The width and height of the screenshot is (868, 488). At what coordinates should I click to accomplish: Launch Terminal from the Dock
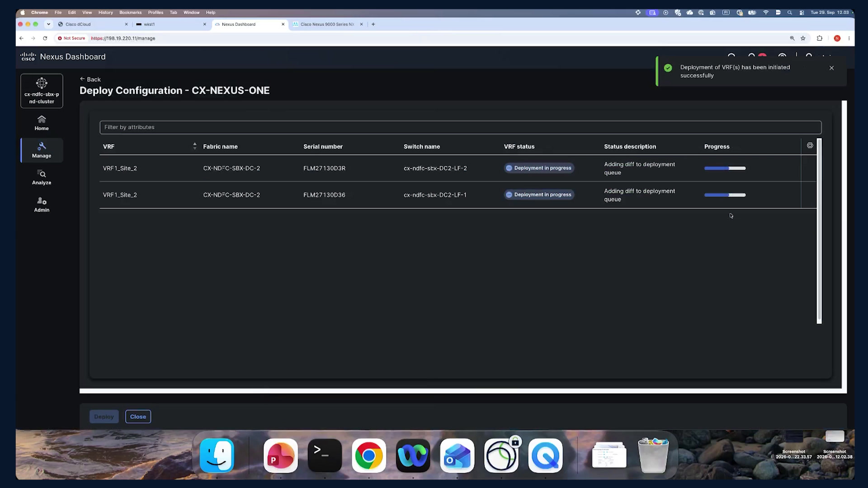pos(325,455)
